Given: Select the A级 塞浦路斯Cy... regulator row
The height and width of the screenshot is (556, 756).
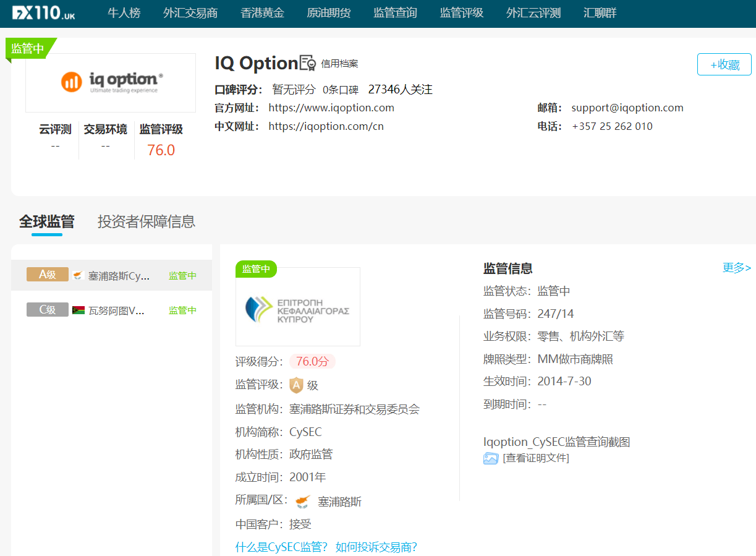Looking at the screenshot, I should coord(111,275).
